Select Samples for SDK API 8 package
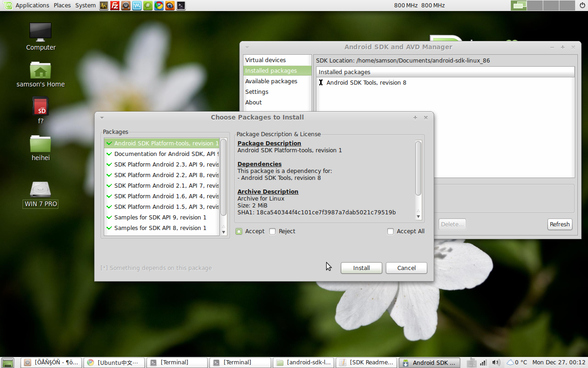Screen dimensions: 588x368 [x=162, y=228]
